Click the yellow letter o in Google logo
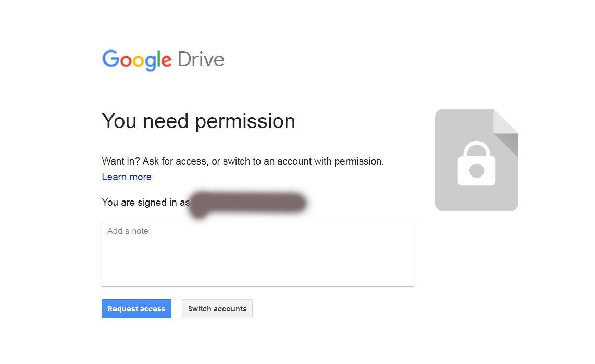The width and height of the screenshot is (595, 364). coord(138,61)
